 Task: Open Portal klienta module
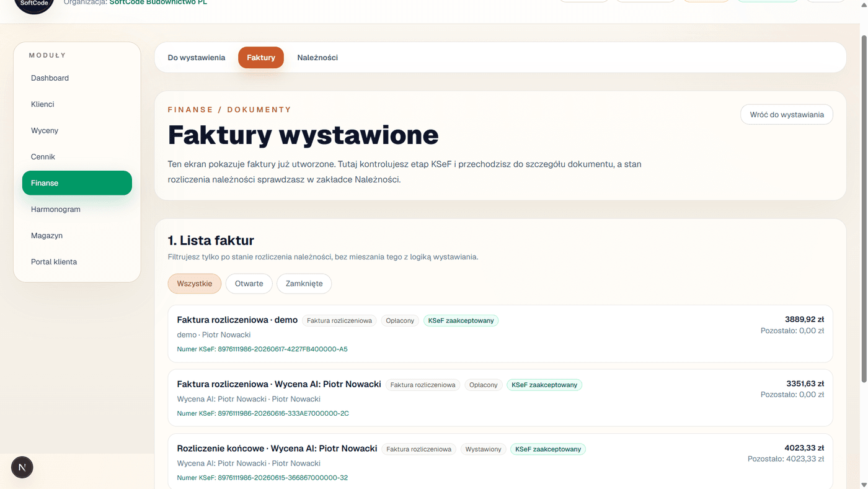click(x=77, y=262)
